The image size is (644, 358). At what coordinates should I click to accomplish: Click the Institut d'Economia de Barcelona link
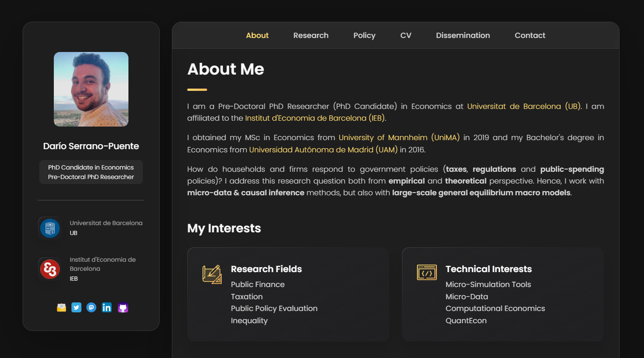tap(315, 118)
